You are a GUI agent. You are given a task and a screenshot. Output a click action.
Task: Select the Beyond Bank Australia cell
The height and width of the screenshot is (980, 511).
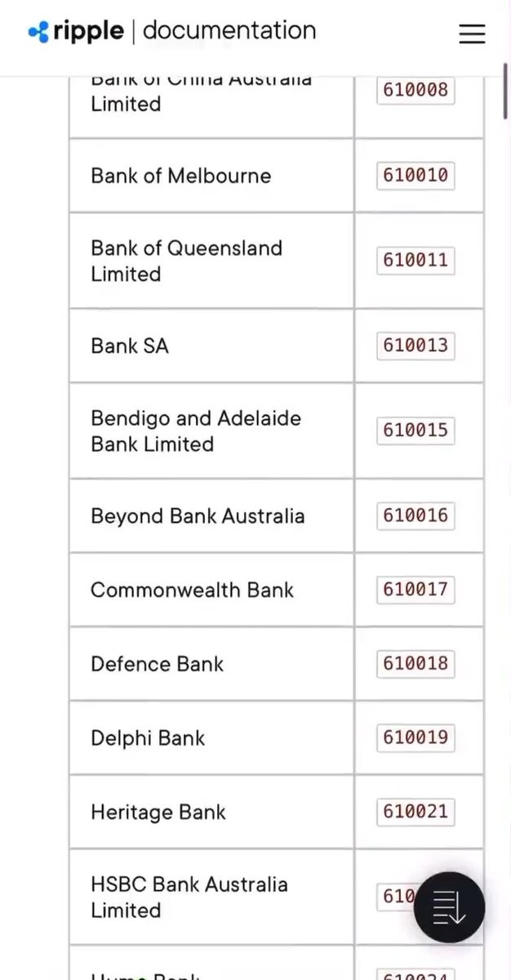[211, 516]
